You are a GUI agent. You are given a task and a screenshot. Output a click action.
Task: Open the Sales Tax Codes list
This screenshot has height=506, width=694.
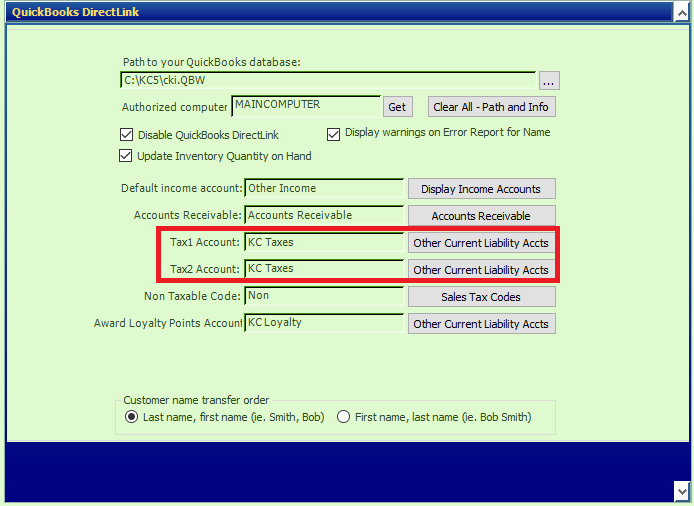[482, 297]
